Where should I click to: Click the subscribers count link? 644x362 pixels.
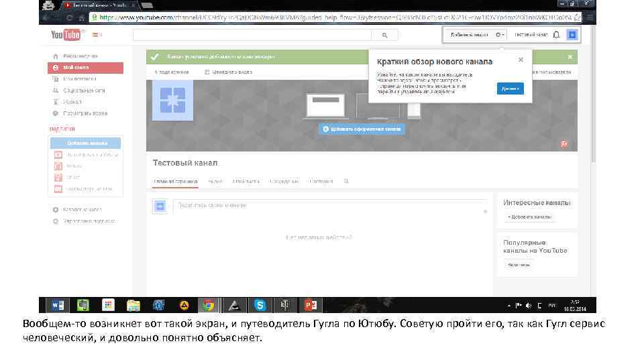click(171, 72)
